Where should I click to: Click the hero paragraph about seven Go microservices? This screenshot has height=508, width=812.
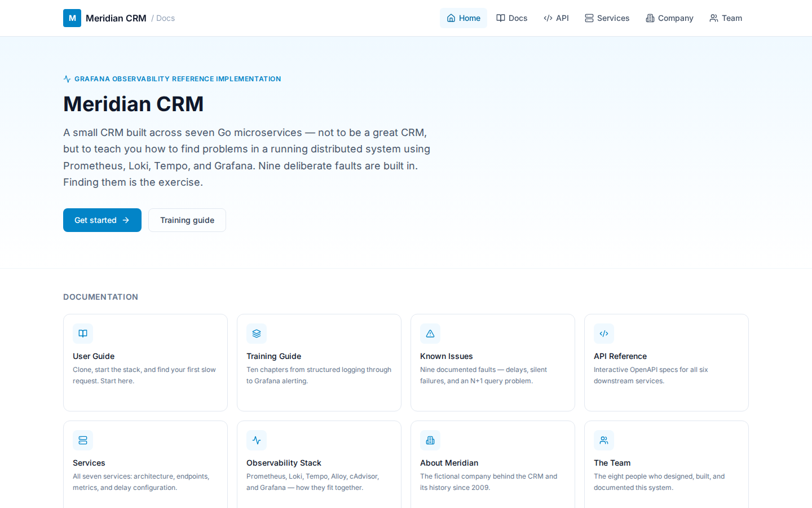coord(246,157)
